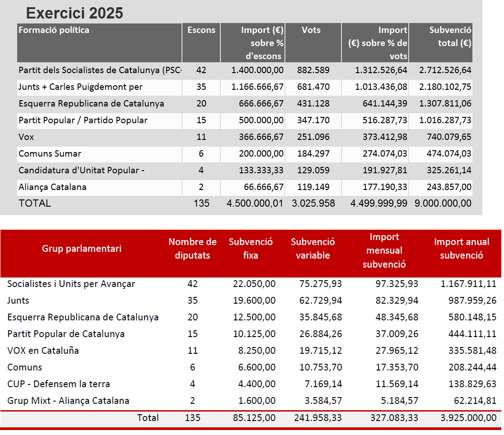The width and height of the screenshot is (504, 435).
Task: Select value 740.079,65
Action: pos(449,137)
